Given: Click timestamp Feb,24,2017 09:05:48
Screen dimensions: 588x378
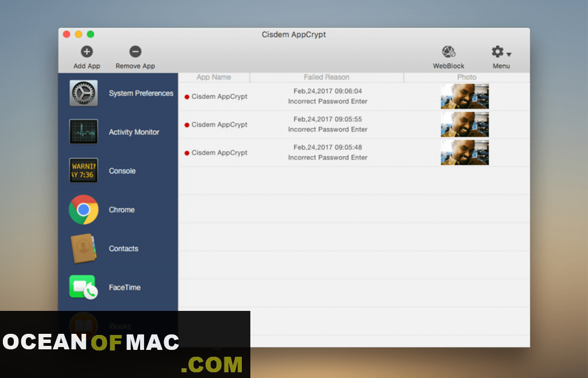Looking at the screenshot, I should tap(327, 147).
